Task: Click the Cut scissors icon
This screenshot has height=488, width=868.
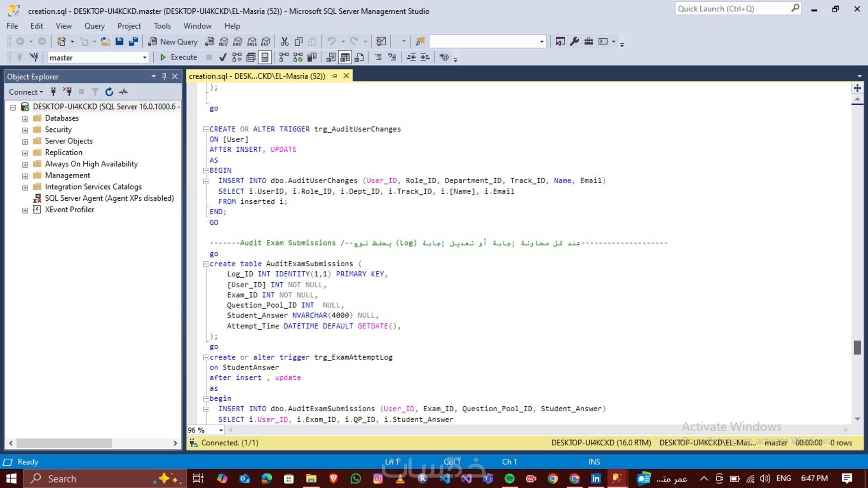Action: coord(285,42)
